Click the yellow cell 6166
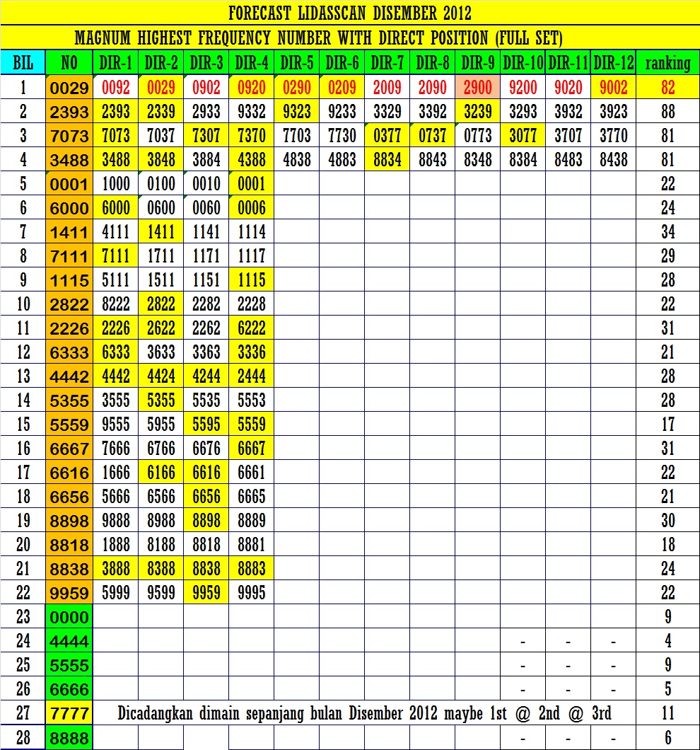The height and width of the screenshot is (750, 700). [161, 473]
